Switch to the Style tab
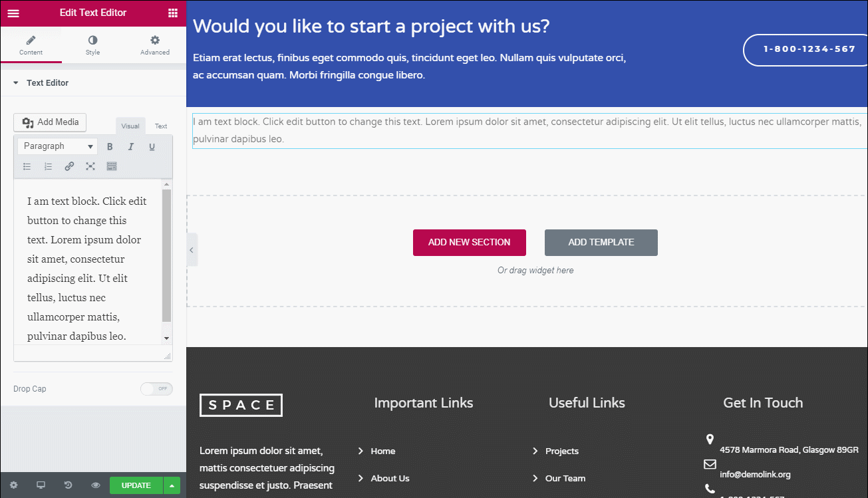 pyautogui.click(x=93, y=45)
